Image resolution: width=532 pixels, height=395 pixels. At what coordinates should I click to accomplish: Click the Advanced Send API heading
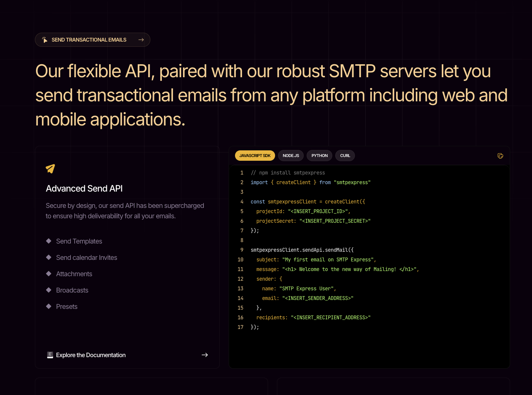[x=84, y=189]
